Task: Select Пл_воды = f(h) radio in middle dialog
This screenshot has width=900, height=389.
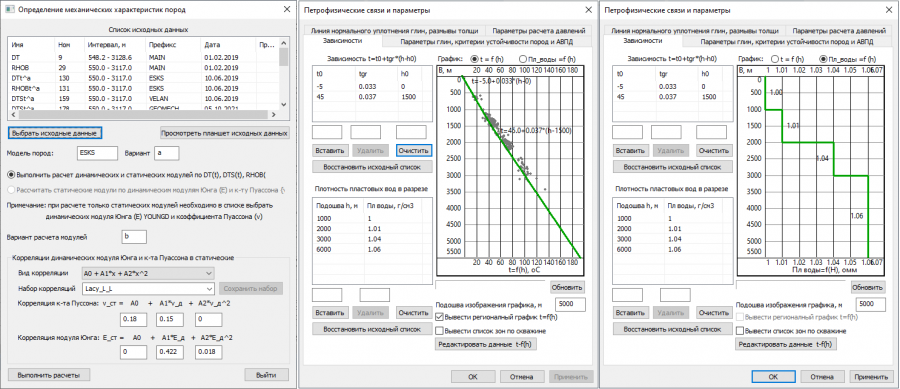Action: (547, 59)
